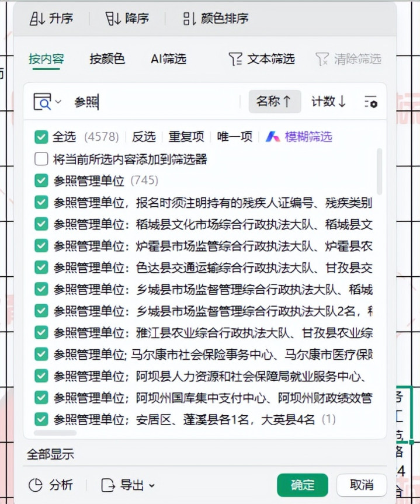Switch to the AI筛选 tab

pyautogui.click(x=168, y=59)
